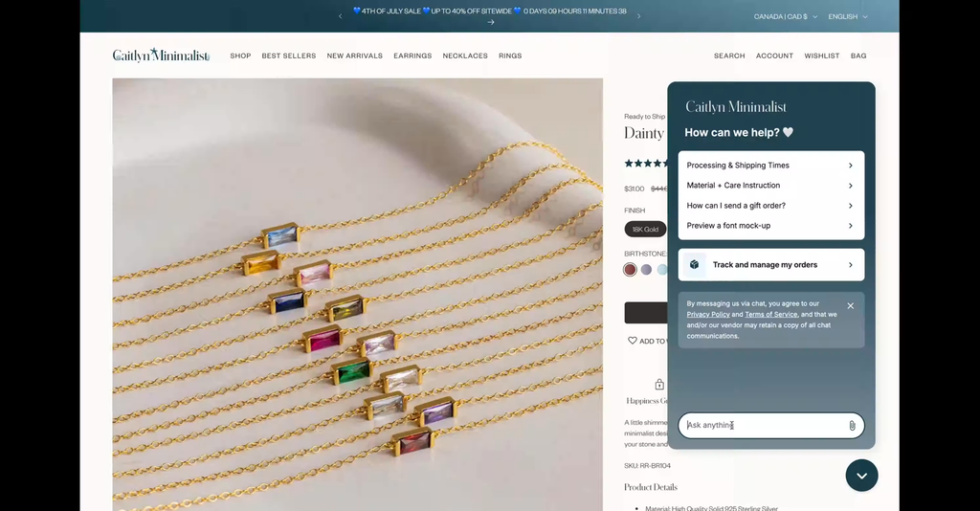Select the light blue birthstone swatch

662,269
